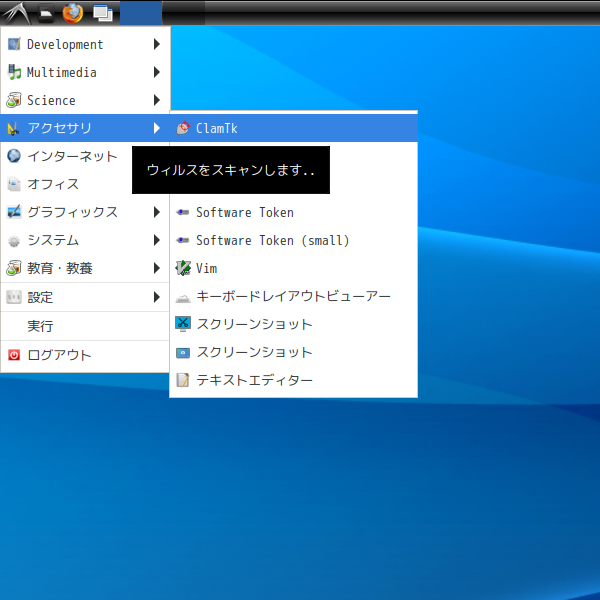
Task: Click the Software Token key icon
Action: tap(183, 212)
